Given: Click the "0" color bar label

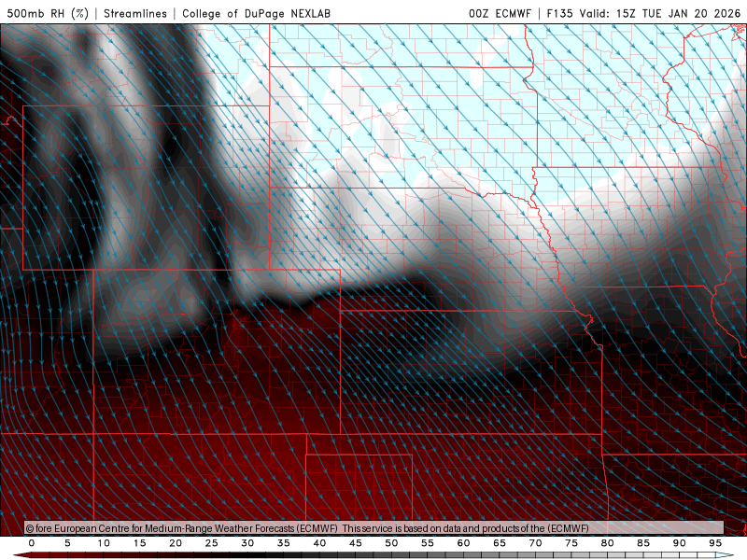Looking at the screenshot, I should [32, 543].
